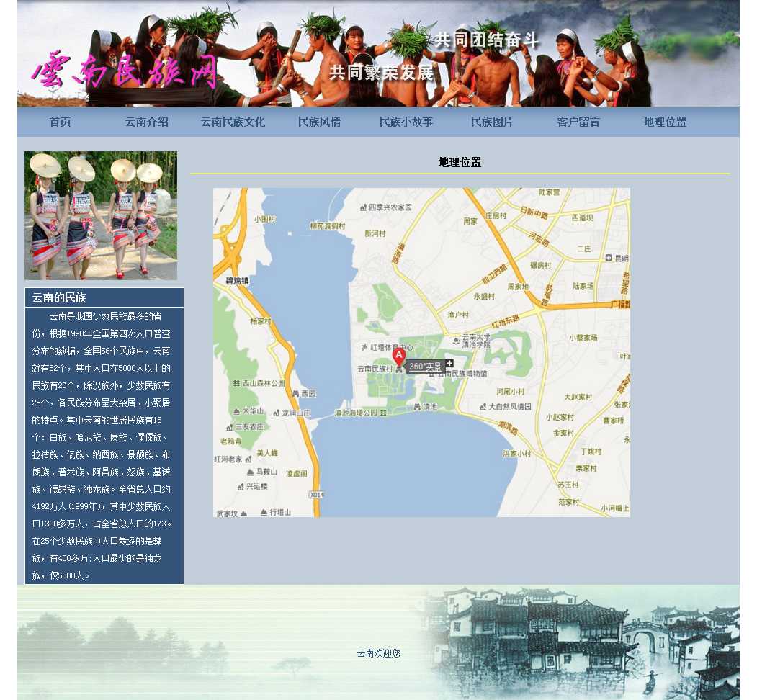The image size is (757, 700).
Task: Click the X014 road shield on map
Action: click(x=316, y=494)
